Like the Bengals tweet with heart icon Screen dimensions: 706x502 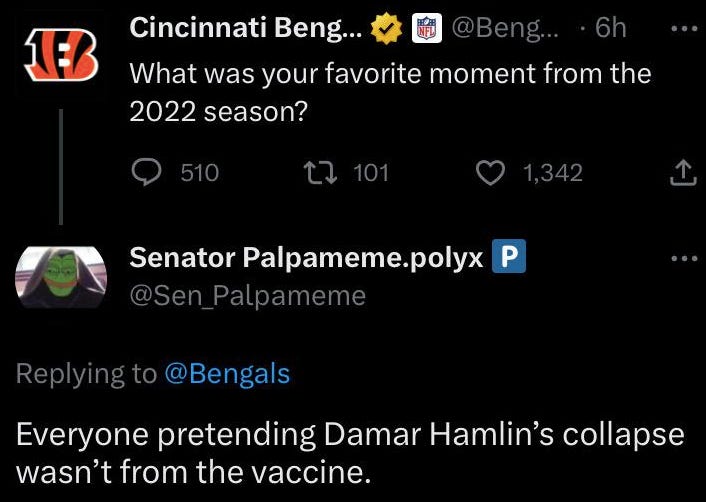(490, 173)
